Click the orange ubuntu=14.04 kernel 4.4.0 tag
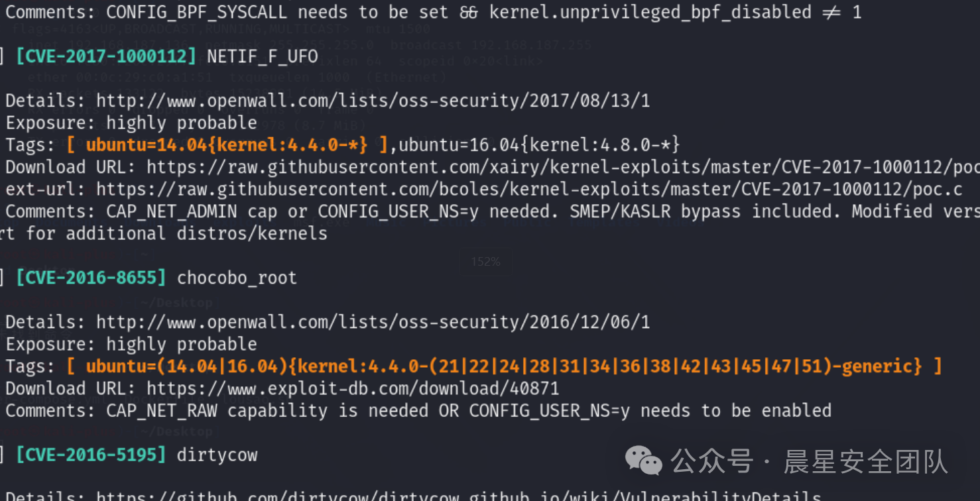 click(227, 145)
